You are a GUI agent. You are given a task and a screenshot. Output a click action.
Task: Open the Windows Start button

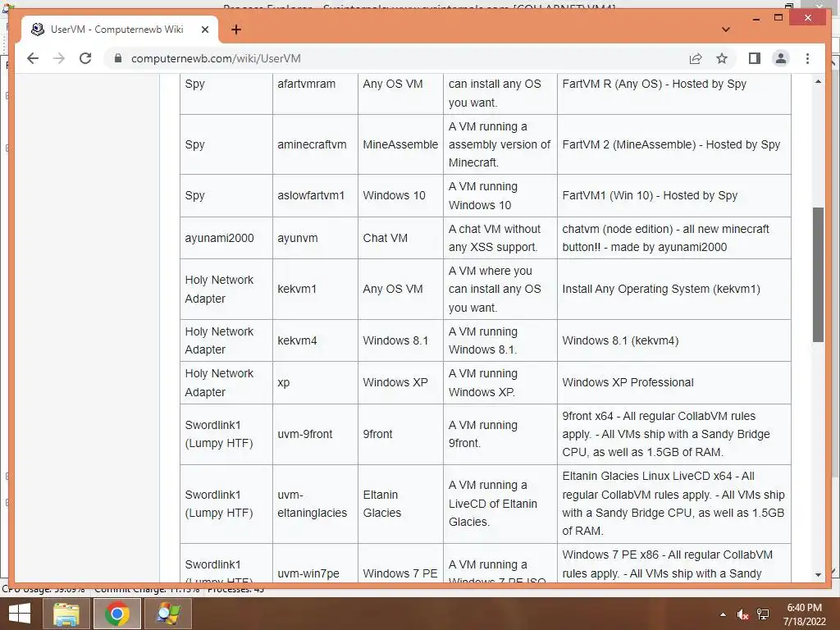click(x=20, y=614)
